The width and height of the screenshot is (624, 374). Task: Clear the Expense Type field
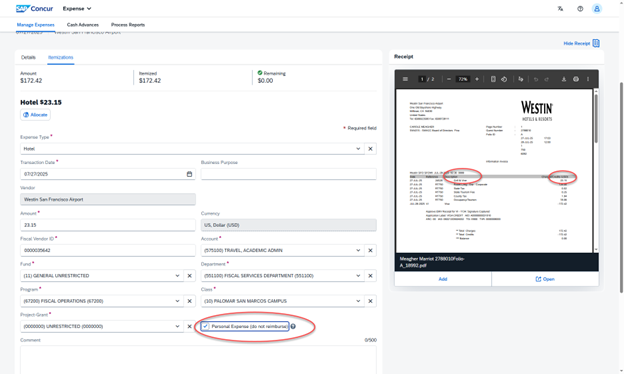(370, 148)
